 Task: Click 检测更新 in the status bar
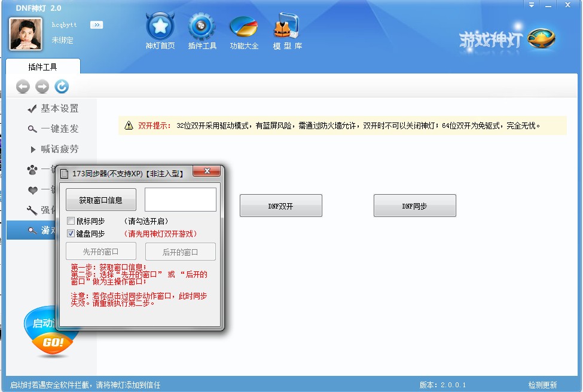coord(542,385)
